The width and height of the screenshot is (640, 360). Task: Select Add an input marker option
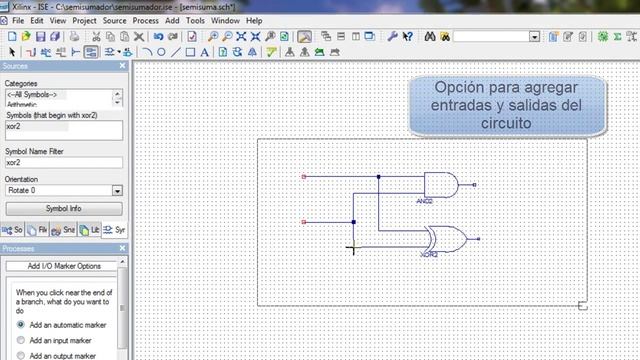[21, 340]
